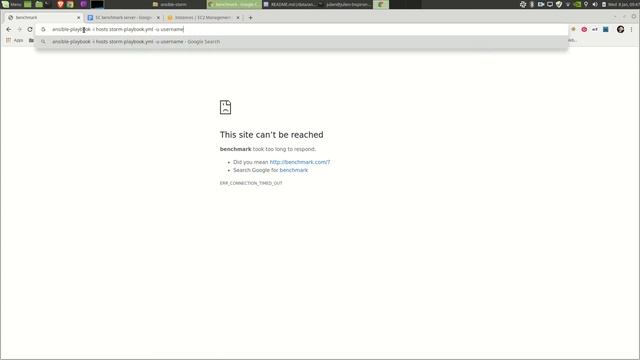Open the NVIDIA tray icon

point(577,4)
